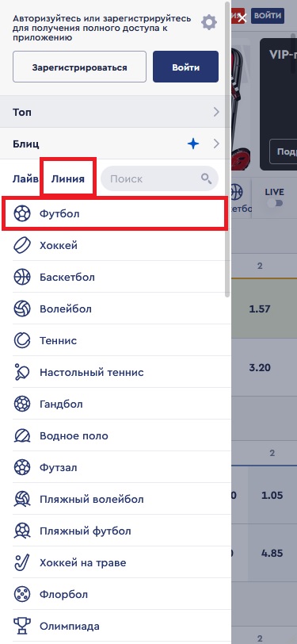Select the hockey puck icon for Хоккей
The width and height of the screenshot is (297, 644).
coord(22,246)
